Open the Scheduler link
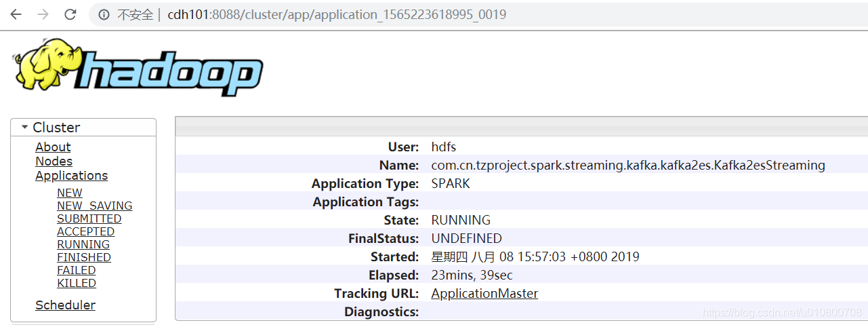The image size is (868, 325). [x=65, y=305]
